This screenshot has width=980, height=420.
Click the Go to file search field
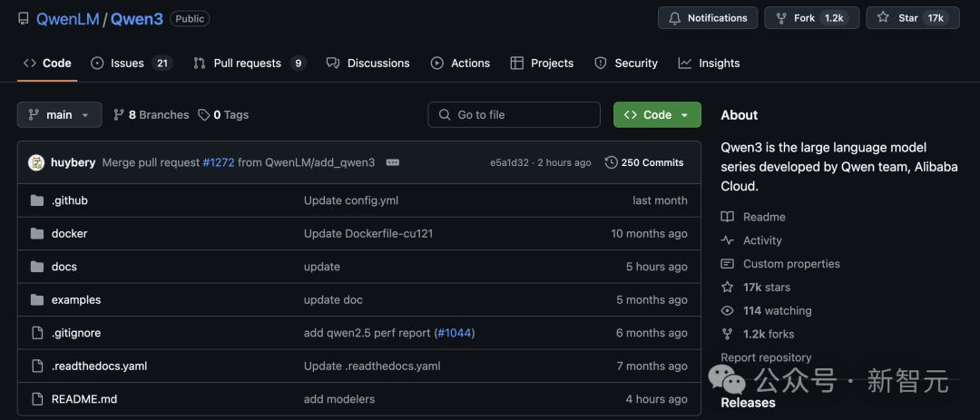[514, 115]
